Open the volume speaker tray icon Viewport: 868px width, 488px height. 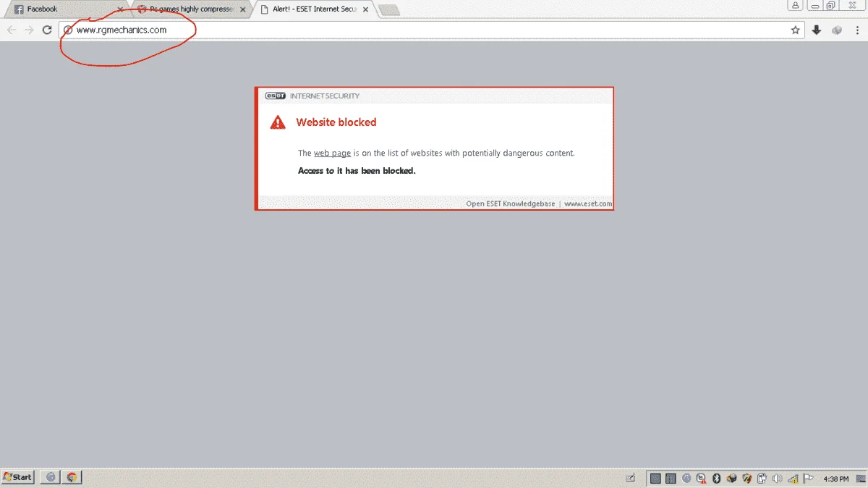pos(778,478)
